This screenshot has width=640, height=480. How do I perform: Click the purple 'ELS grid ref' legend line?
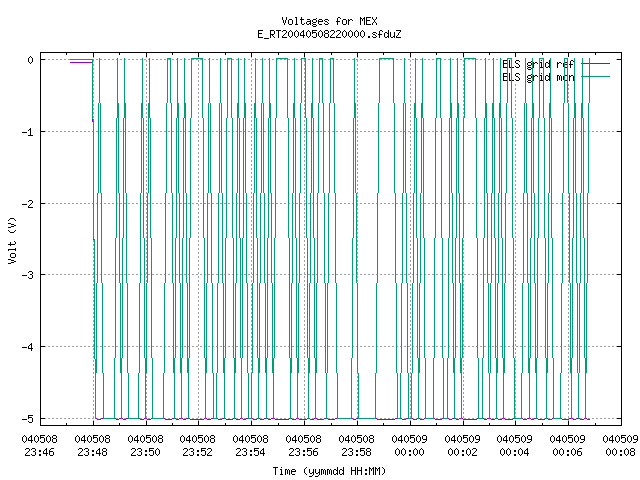coord(596,64)
